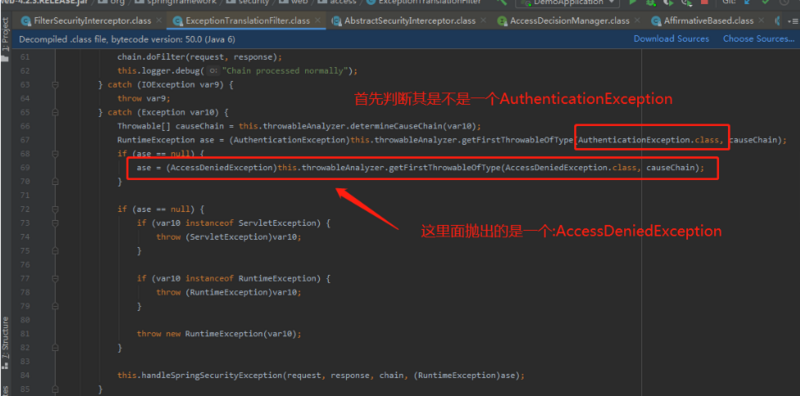The image size is (800, 396).
Task: Click 'throw new RuntimeException(var10)' statement
Action: pyautogui.click(x=219, y=334)
